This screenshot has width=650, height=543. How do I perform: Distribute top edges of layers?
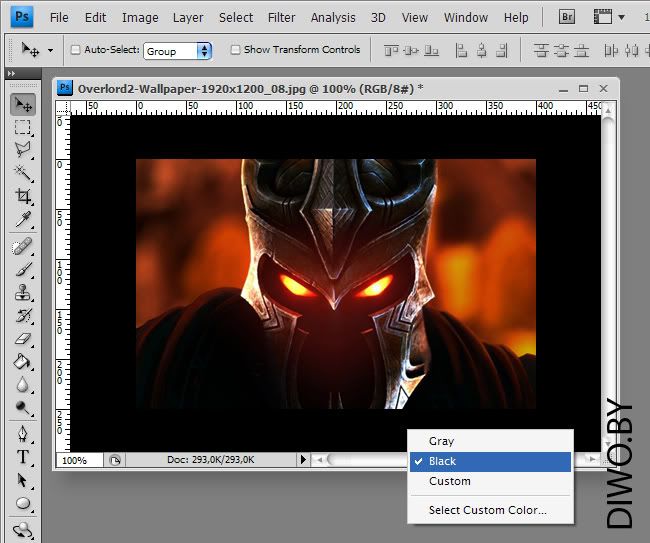541,51
